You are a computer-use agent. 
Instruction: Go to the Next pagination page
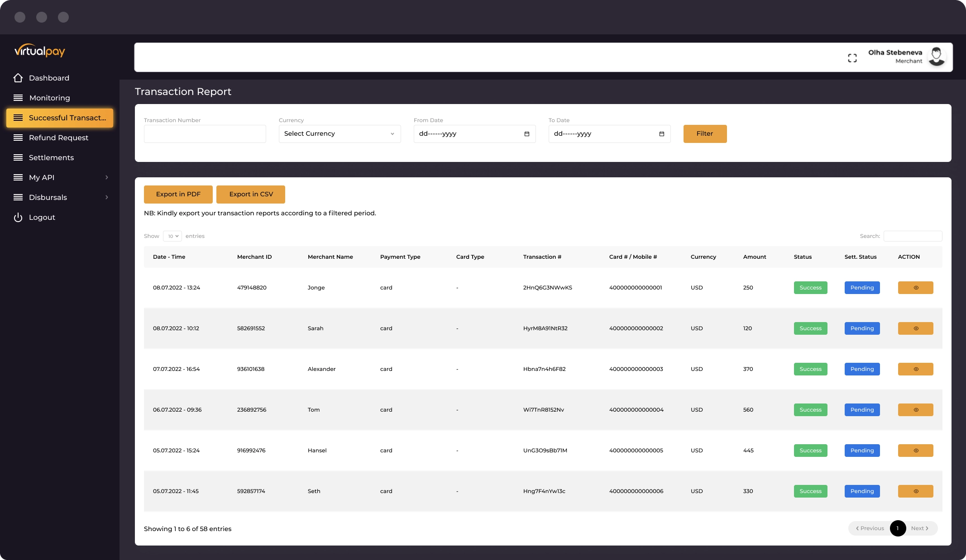click(x=920, y=528)
